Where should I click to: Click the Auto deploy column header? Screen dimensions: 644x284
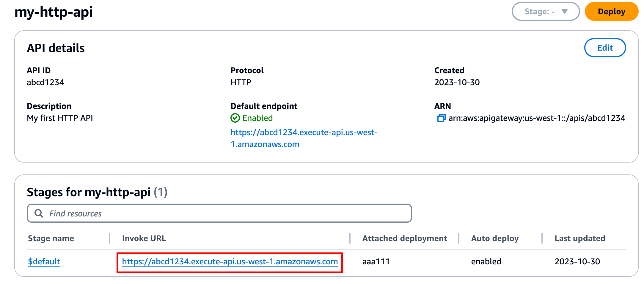click(x=495, y=238)
